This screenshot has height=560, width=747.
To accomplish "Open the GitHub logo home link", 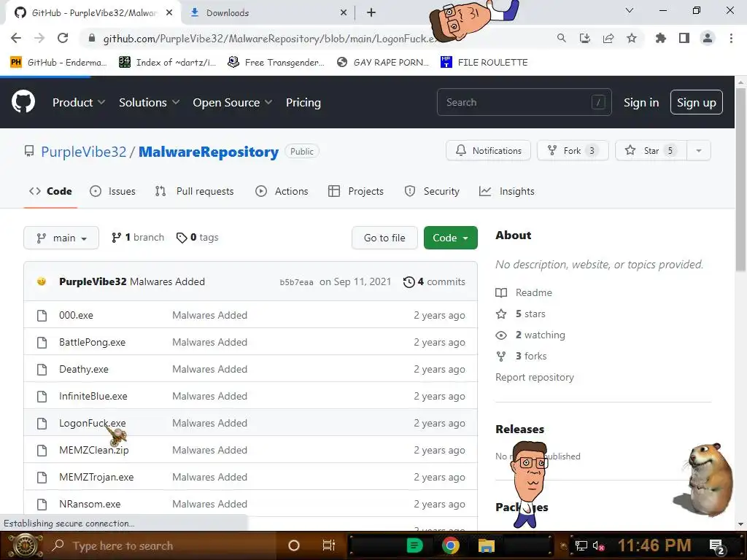I will [23, 101].
